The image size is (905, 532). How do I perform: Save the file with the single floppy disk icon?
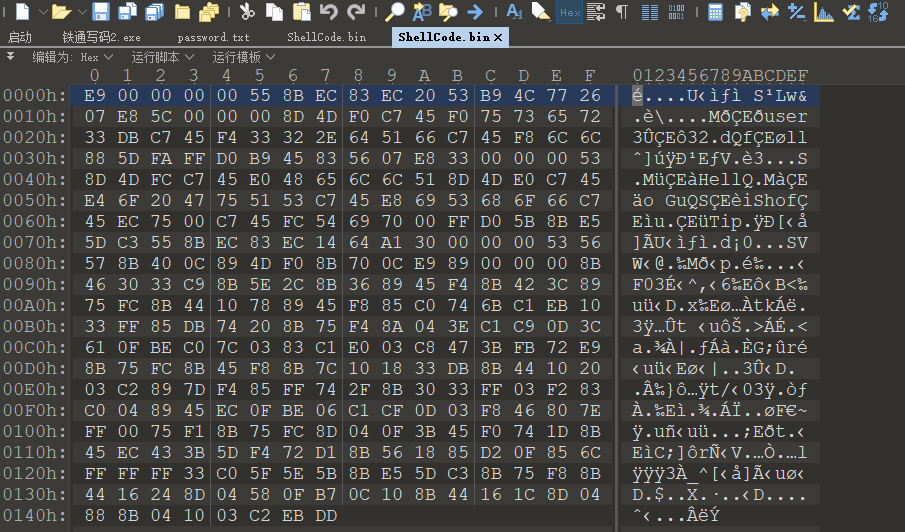(x=100, y=11)
